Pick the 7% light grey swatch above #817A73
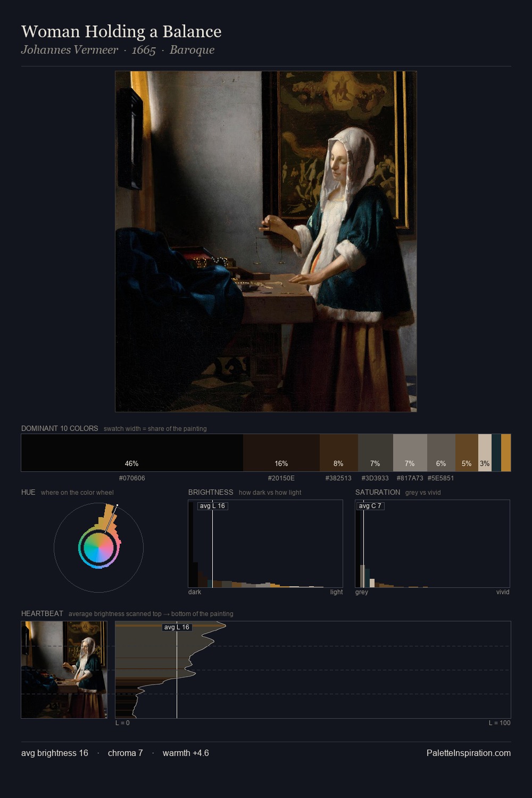The height and width of the screenshot is (798, 532). tap(410, 453)
